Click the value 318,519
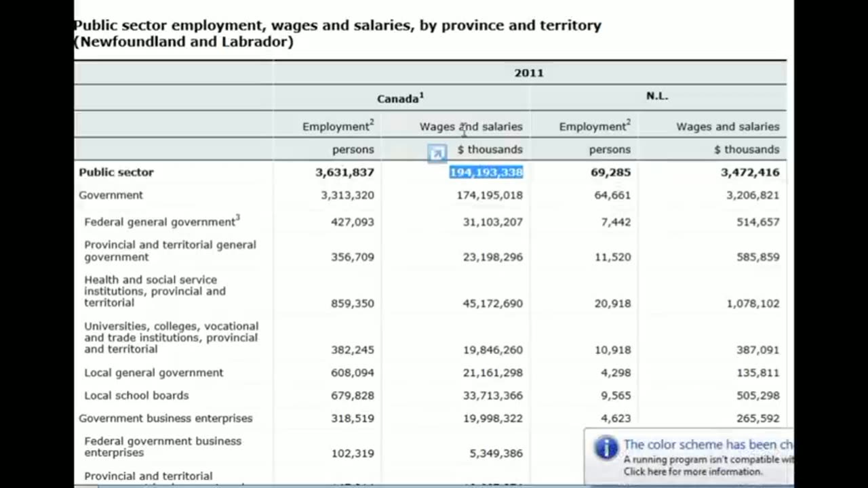 click(x=353, y=419)
